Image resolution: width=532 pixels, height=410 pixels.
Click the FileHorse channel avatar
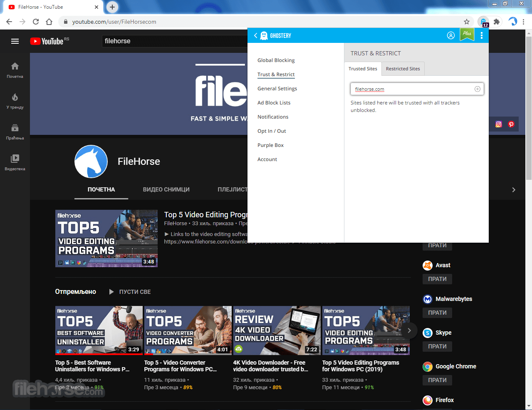click(x=91, y=162)
